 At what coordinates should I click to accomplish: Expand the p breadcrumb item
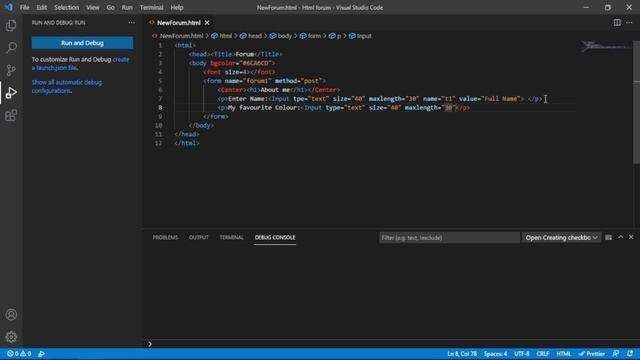pyautogui.click(x=335, y=36)
